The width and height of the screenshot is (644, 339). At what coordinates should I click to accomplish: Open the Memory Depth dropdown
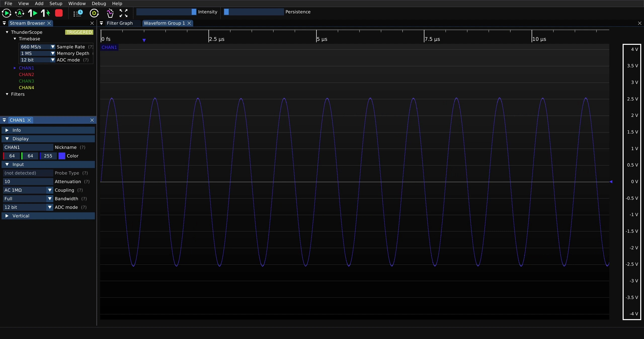point(37,53)
